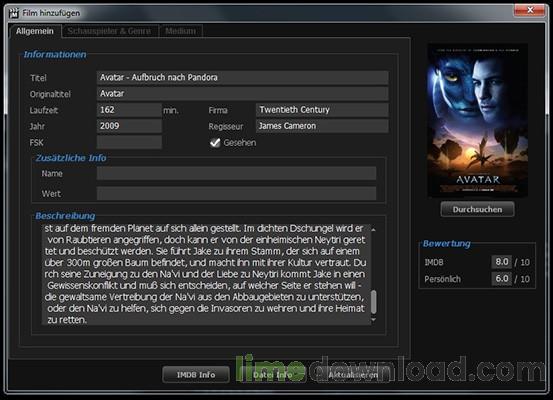Click into the Titel input field
The width and height of the screenshot is (553, 400).
243,77
